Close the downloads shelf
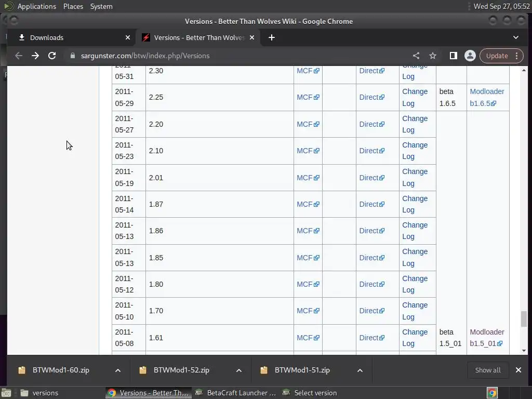The width and height of the screenshot is (532, 399). click(518, 370)
